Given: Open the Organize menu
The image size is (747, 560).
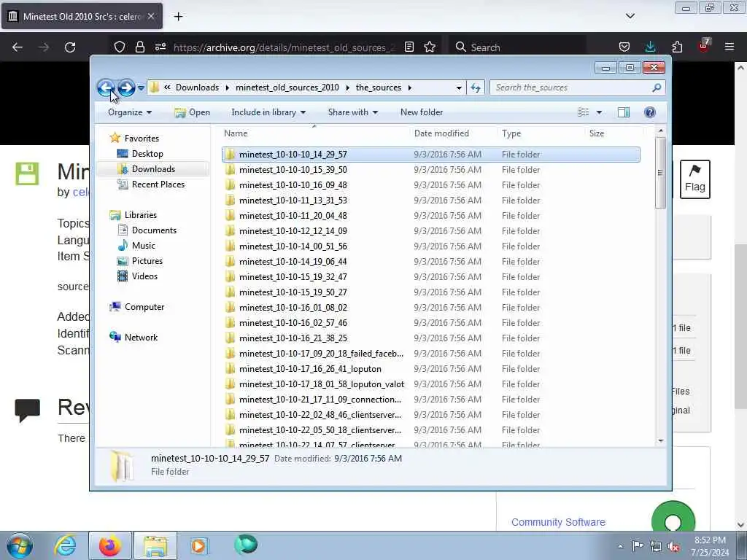Looking at the screenshot, I should click(x=130, y=112).
